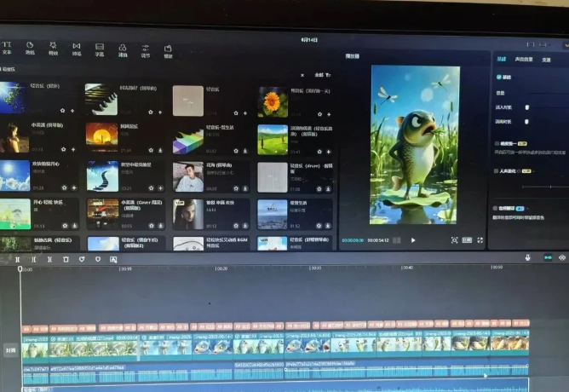This screenshot has height=392, width=569.
Task: Toggle fullscreen preview in player
Action: click(x=480, y=240)
